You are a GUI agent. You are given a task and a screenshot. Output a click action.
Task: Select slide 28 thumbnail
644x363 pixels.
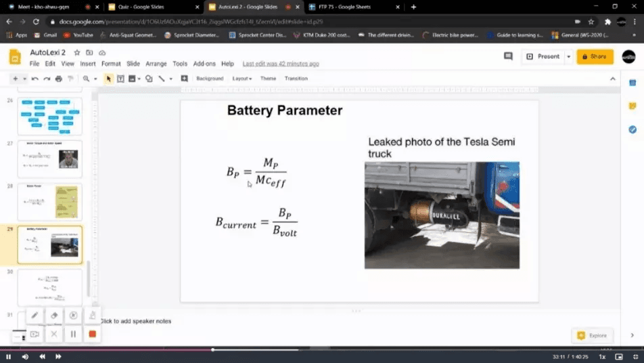(49, 202)
